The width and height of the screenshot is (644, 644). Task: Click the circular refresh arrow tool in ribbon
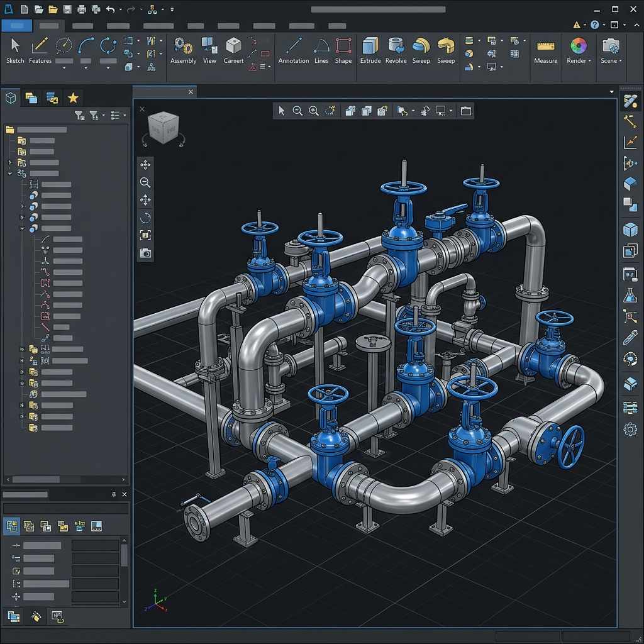(108, 45)
